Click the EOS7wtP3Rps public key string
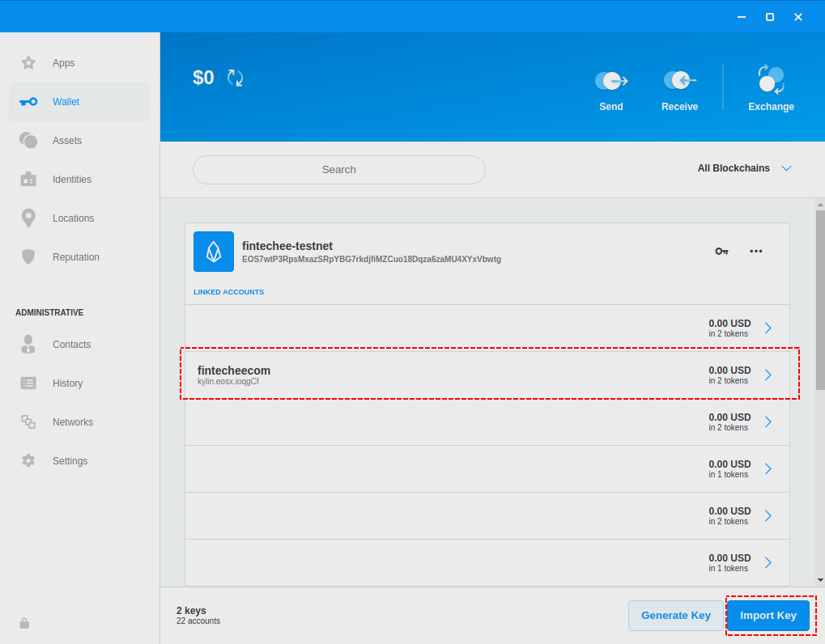 pos(372,259)
